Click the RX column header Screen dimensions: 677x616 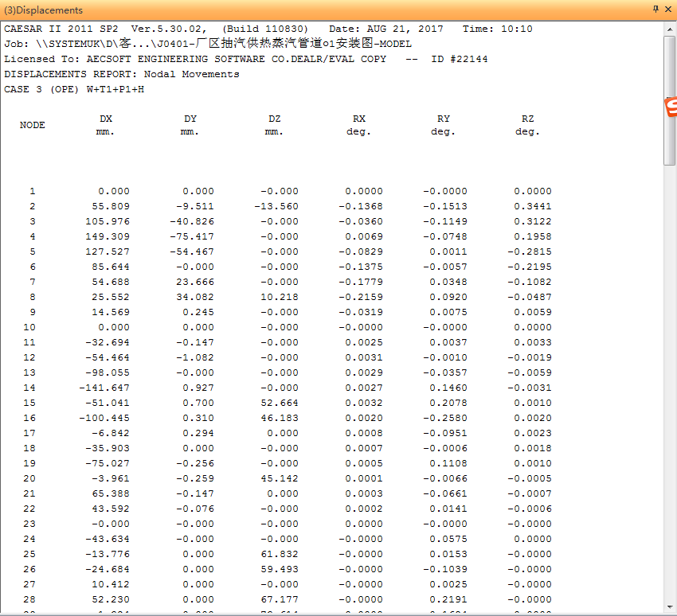pos(359,119)
